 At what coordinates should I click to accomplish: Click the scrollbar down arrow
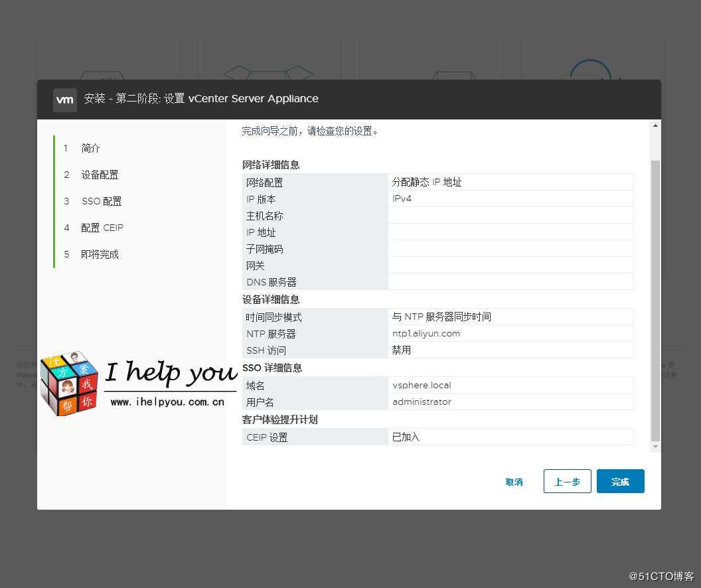coord(655,447)
